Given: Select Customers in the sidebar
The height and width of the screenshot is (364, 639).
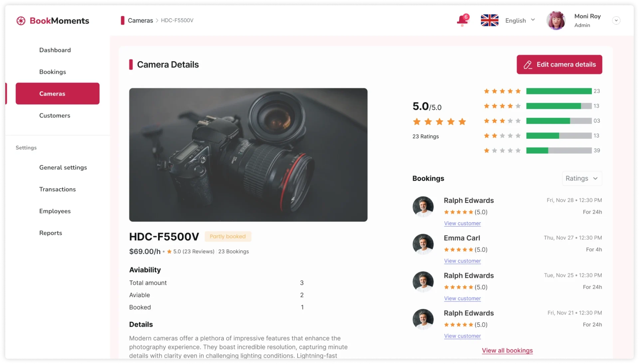Looking at the screenshot, I should click(x=55, y=115).
